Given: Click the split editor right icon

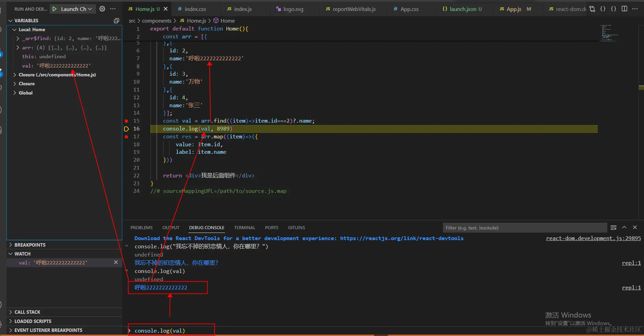Looking at the screenshot, I should pyautogui.click(x=624, y=9).
